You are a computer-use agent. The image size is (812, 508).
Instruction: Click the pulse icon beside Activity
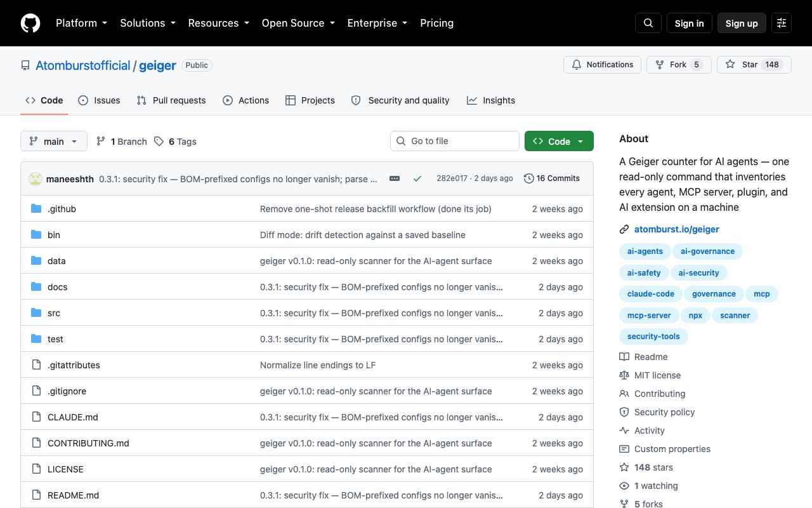tap(624, 431)
